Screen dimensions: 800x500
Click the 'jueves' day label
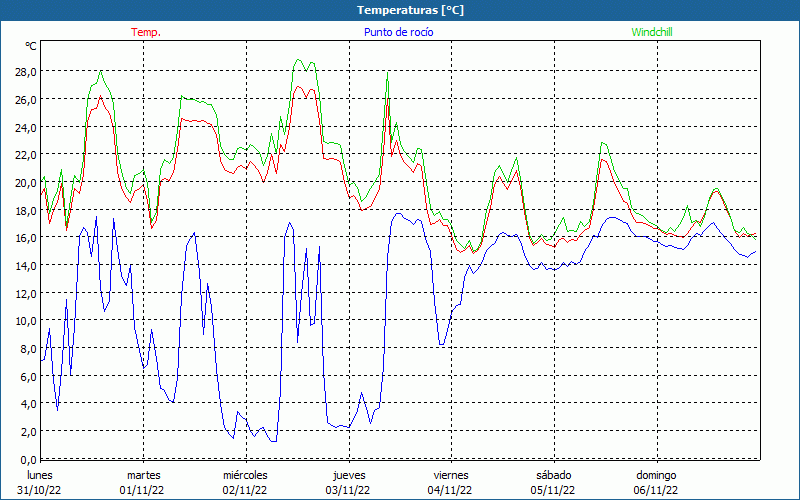click(349, 475)
